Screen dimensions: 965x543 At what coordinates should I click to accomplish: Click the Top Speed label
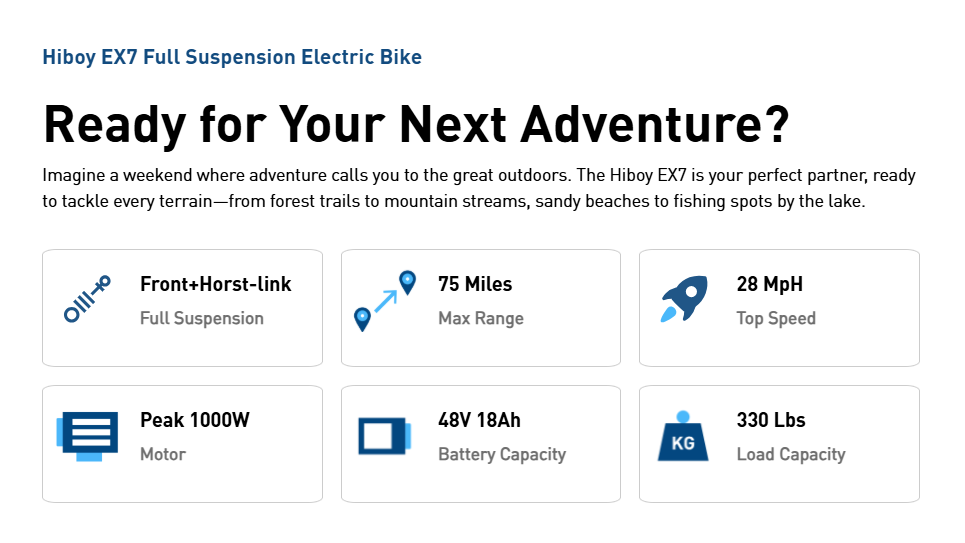click(776, 318)
